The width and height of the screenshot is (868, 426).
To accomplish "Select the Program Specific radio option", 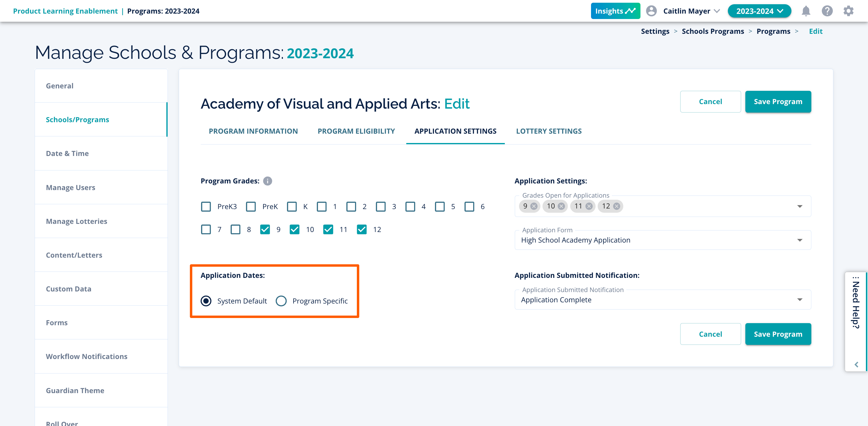I will pyautogui.click(x=281, y=301).
